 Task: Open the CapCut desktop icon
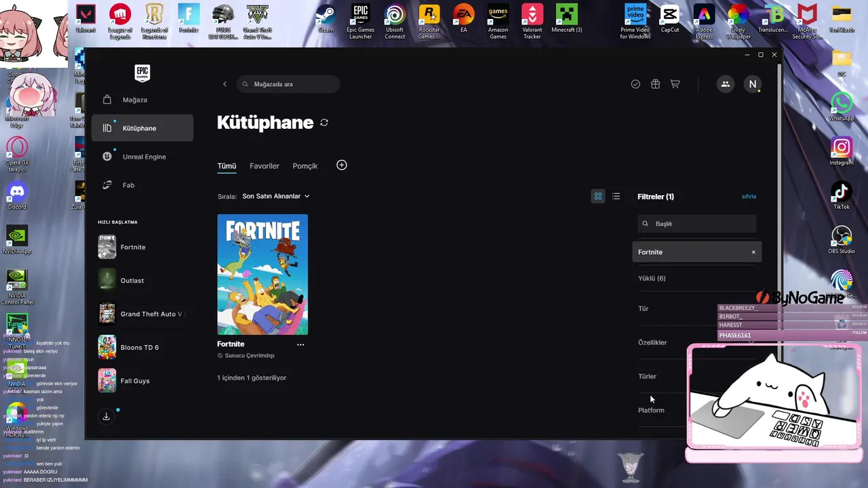pos(670,19)
